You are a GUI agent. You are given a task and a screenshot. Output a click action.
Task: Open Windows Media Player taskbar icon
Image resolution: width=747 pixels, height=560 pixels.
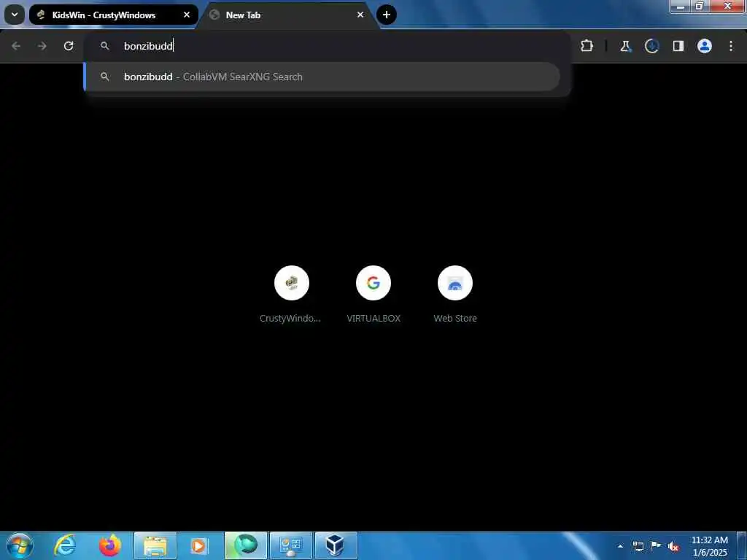(x=198, y=545)
